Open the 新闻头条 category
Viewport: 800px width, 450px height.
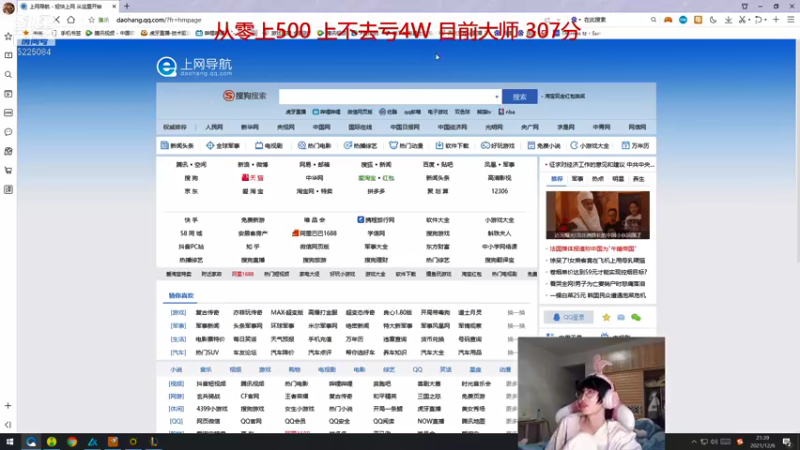pyautogui.click(x=177, y=145)
